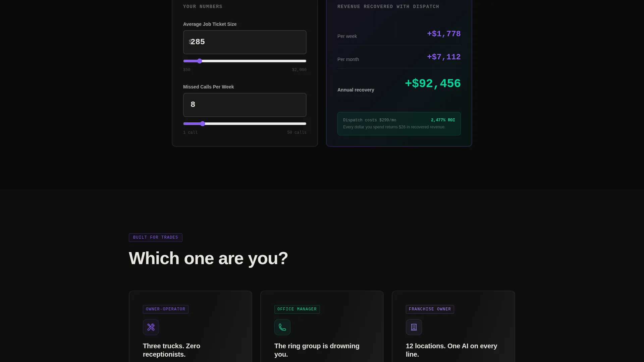Focus the Average Job Ticket Size input

245,42
